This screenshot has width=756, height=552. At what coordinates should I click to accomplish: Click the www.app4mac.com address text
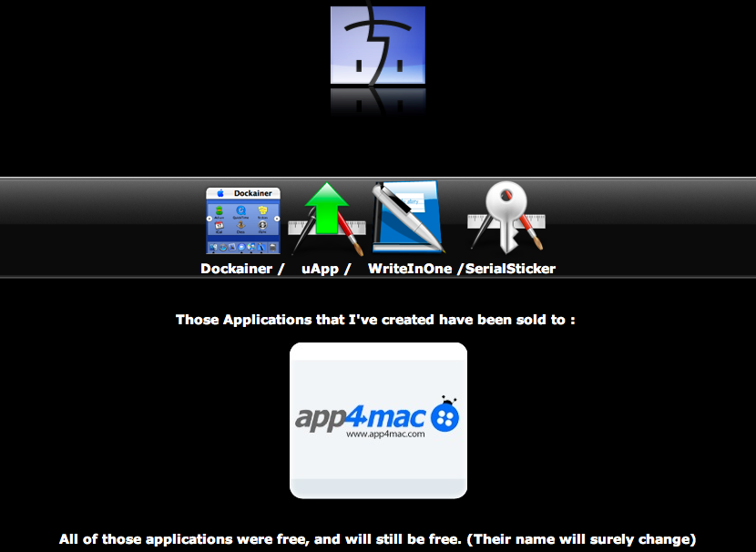(385, 434)
